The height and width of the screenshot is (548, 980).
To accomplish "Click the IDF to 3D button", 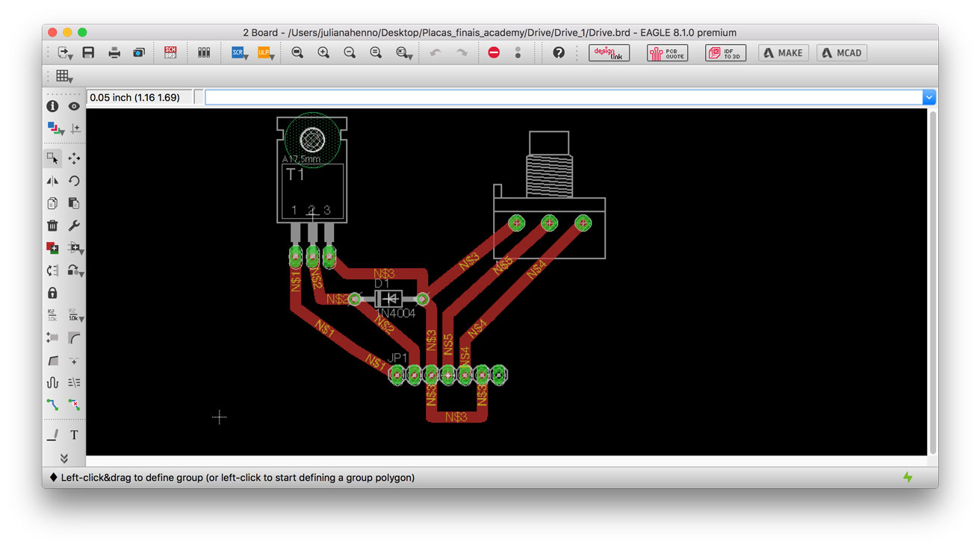I will (726, 53).
